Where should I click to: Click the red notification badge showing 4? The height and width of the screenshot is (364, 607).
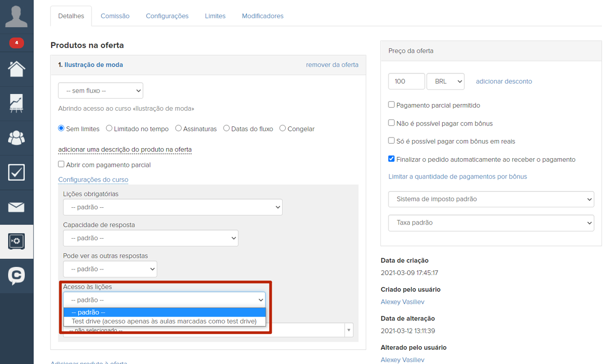(17, 43)
